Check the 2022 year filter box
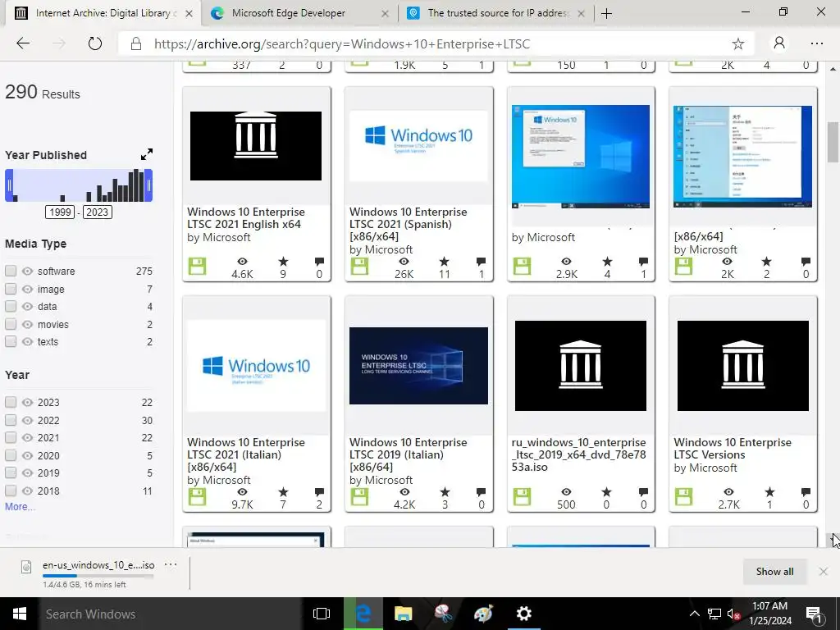Image resolution: width=840 pixels, height=630 pixels. [x=11, y=420]
